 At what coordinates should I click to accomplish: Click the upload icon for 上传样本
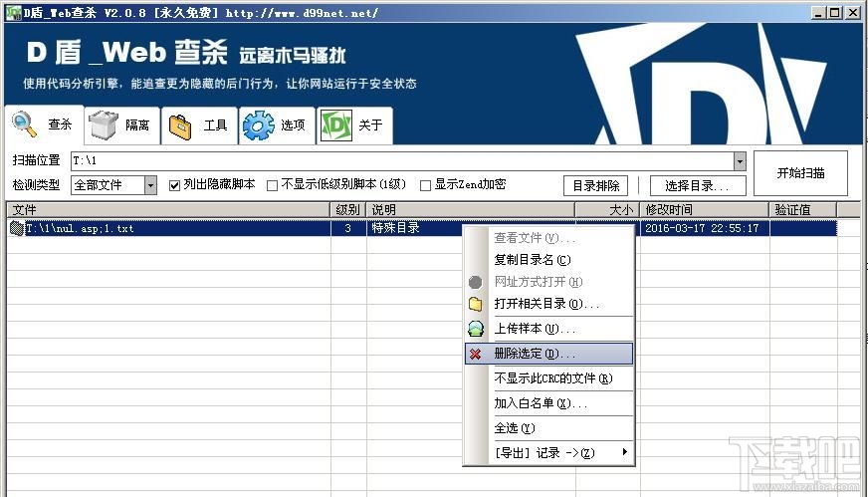pyautogui.click(x=476, y=329)
